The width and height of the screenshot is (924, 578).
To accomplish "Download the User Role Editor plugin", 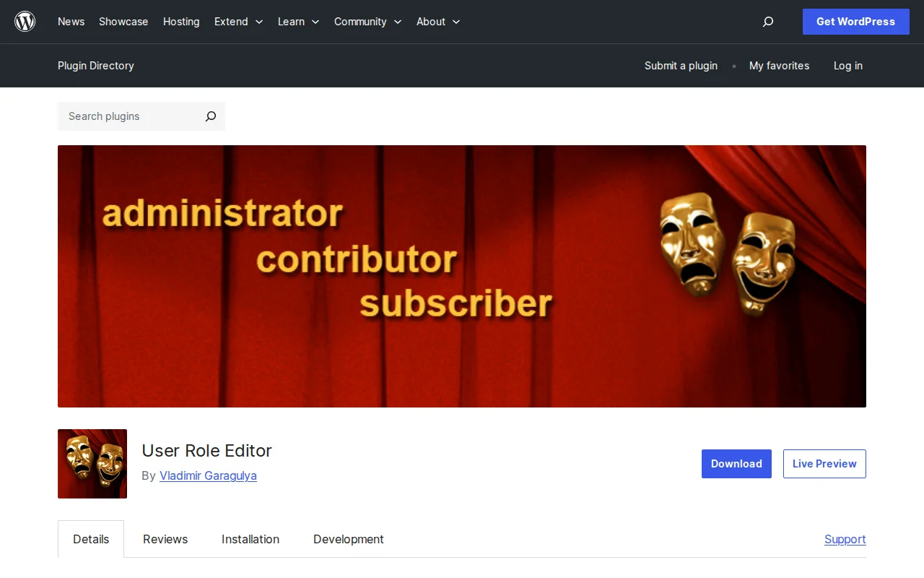I will point(736,463).
